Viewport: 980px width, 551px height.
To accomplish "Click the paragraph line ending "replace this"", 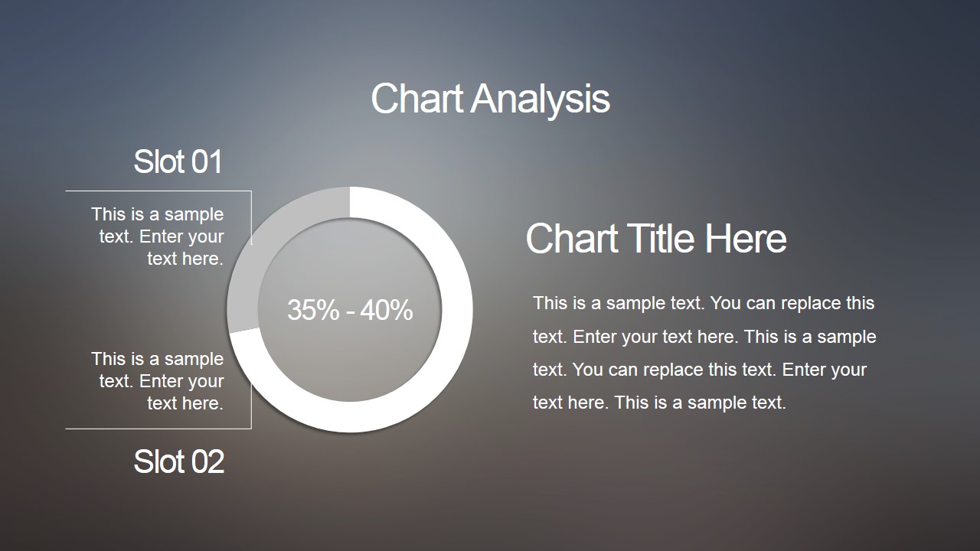I will pos(704,304).
